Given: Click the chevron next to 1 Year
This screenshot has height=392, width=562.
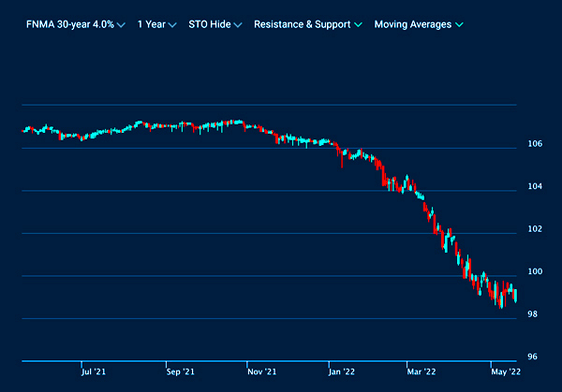Looking at the screenshot, I should click(x=170, y=25).
